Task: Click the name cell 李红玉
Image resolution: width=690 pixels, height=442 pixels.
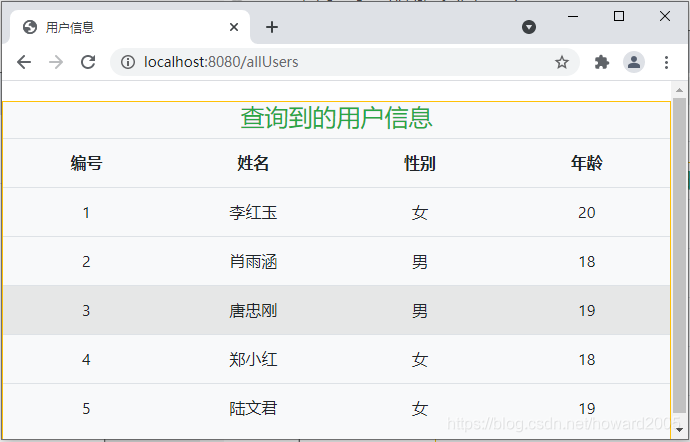Action: point(253,213)
